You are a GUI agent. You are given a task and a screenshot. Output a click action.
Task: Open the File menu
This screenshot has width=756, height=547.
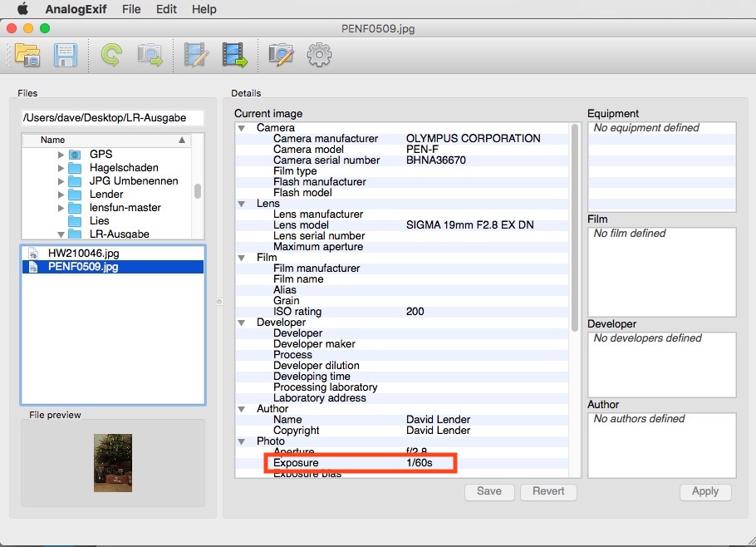[x=131, y=9]
